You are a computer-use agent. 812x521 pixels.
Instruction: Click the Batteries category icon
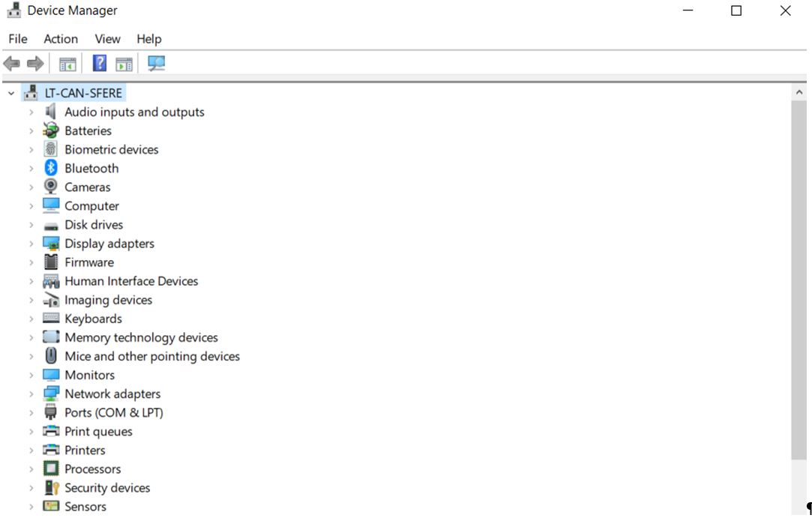51,130
